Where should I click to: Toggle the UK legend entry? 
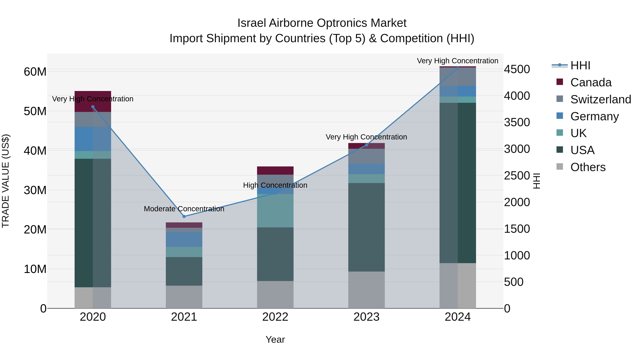tap(572, 133)
